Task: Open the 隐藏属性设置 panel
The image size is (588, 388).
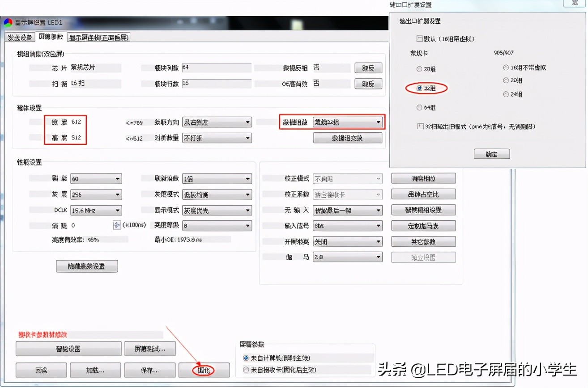Action: click(x=87, y=266)
